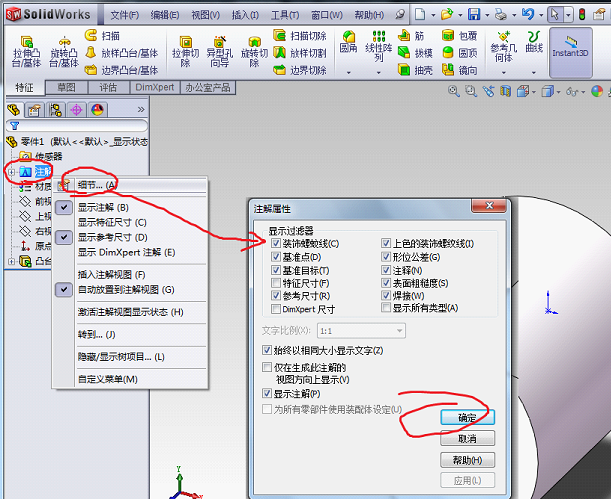Open the 参考几何体 dropdown arrow
Image resolution: width=611 pixels, height=500 pixels.
click(503, 72)
